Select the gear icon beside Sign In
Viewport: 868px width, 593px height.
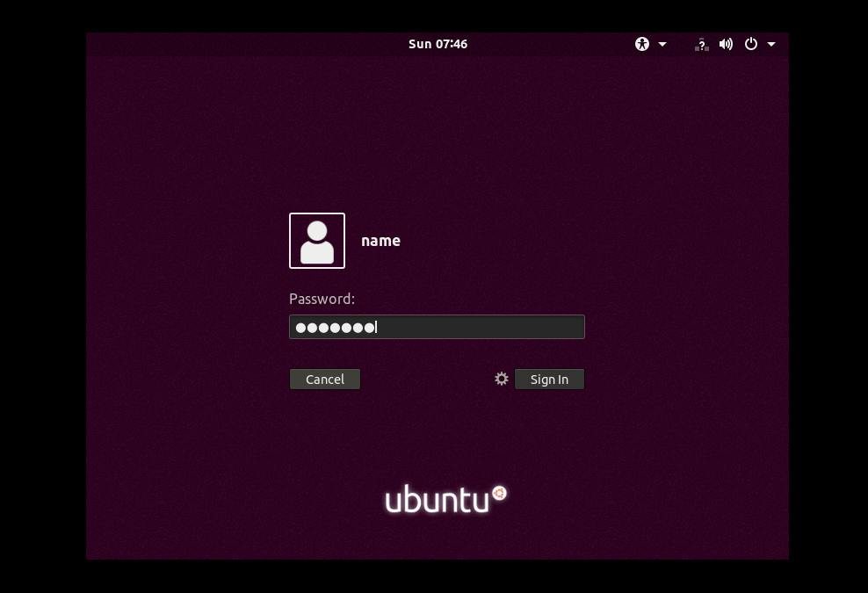coord(501,379)
